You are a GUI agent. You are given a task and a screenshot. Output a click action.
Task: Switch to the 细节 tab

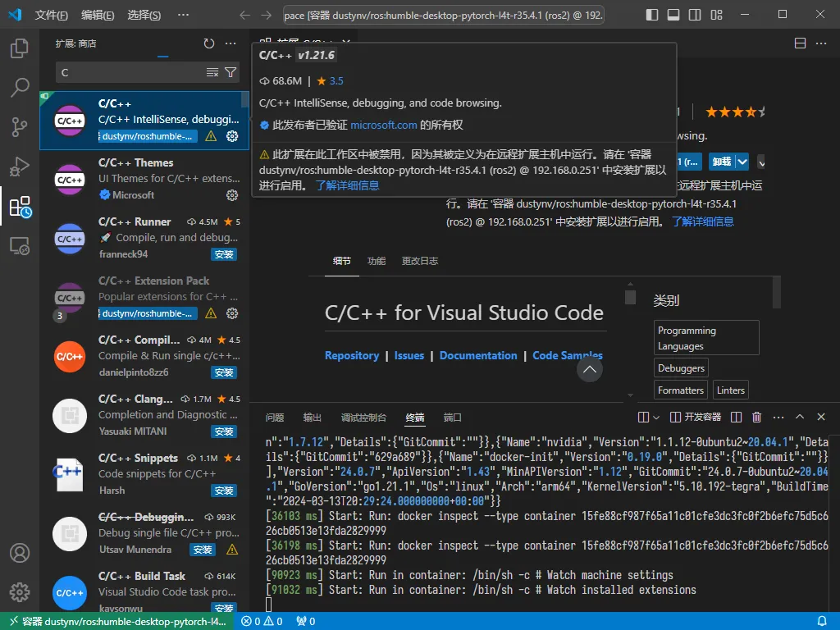point(342,261)
